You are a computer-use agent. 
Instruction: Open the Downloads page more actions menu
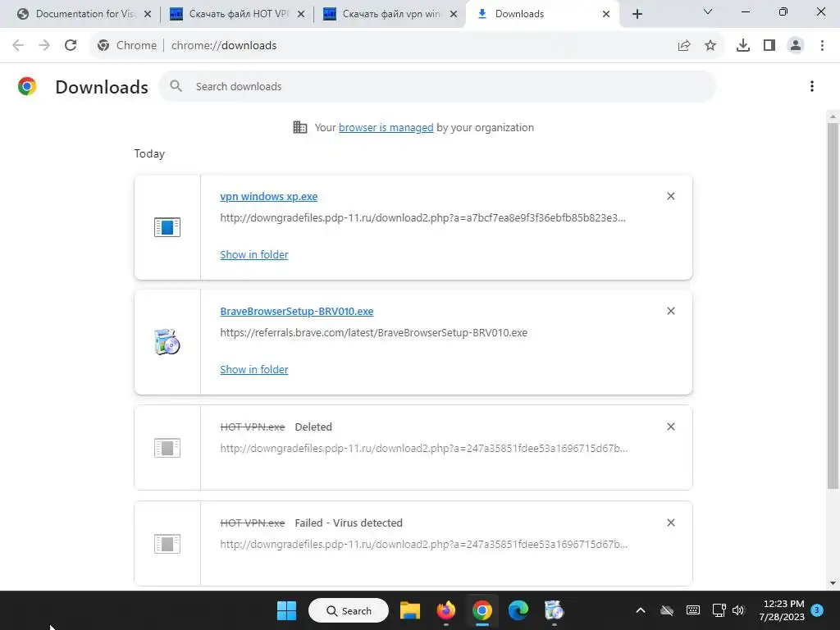pyautogui.click(x=812, y=86)
